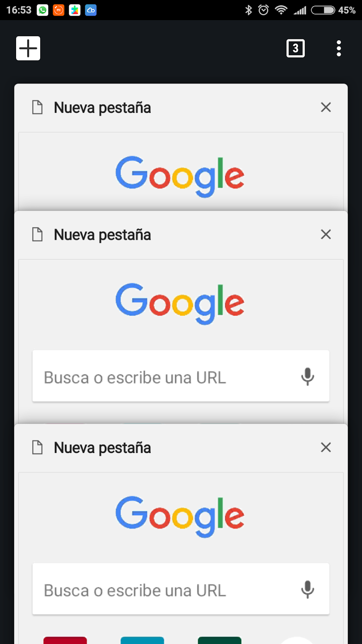Close the second Nueva pestaña tab
The image size is (362, 644).
[x=326, y=234]
